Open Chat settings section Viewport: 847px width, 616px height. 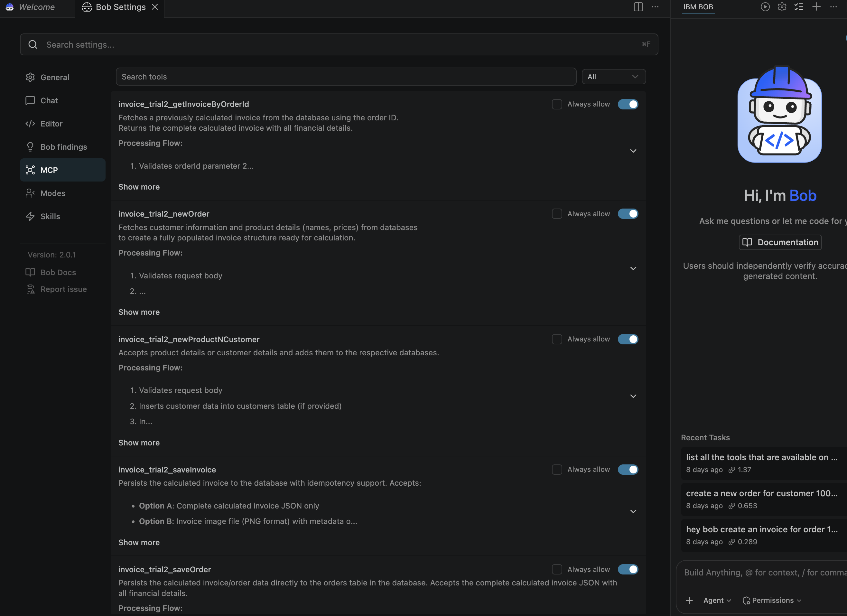(x=63, y=100)
